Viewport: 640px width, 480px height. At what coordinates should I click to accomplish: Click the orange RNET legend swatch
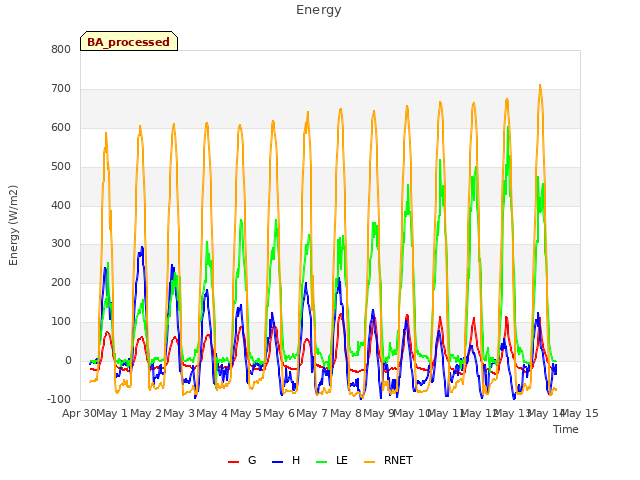pyautogui.click(x=369, y=462)
